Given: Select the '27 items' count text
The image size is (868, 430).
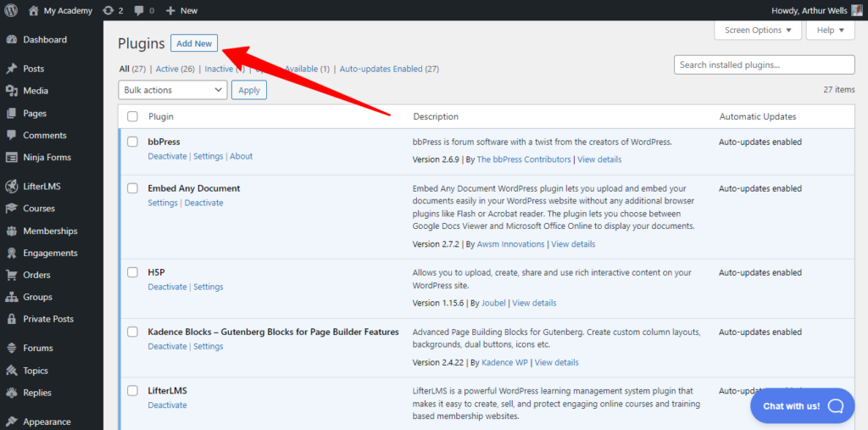Looking at the screenshot, I should (839, 89).
